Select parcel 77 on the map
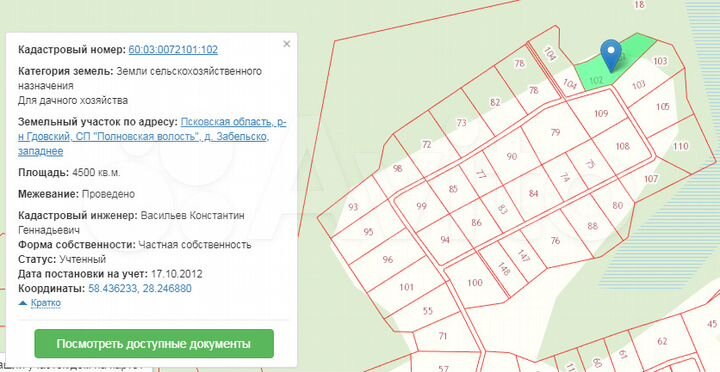Image resolution: width=720 pixels, height=372 pixels. point(481,175)
